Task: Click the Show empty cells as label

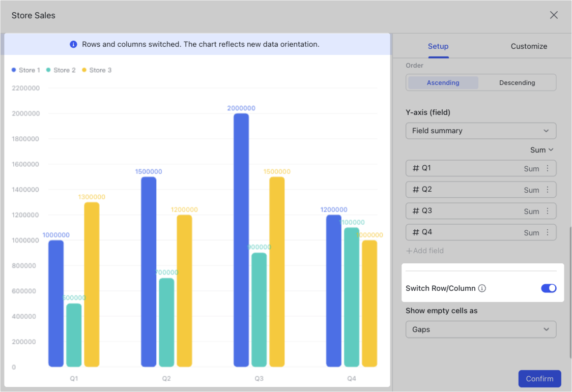Action: (x=441, y=311)
